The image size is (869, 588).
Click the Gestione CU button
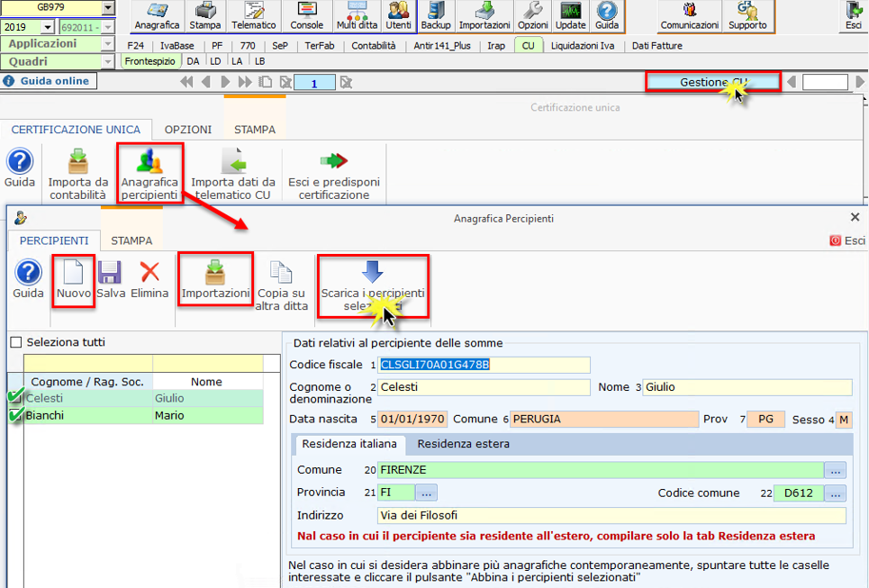[x=712, y=82]
